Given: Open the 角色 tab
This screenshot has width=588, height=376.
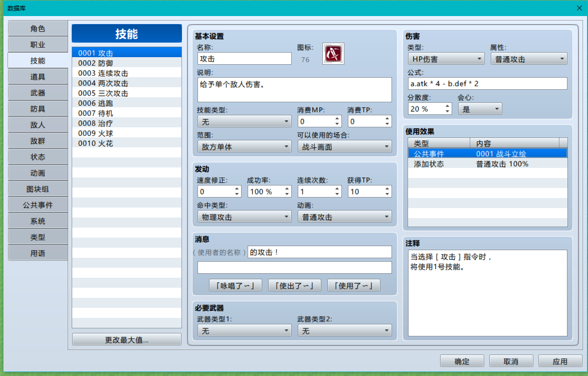Looking at the screenshot, I should (x=38, y=29).
